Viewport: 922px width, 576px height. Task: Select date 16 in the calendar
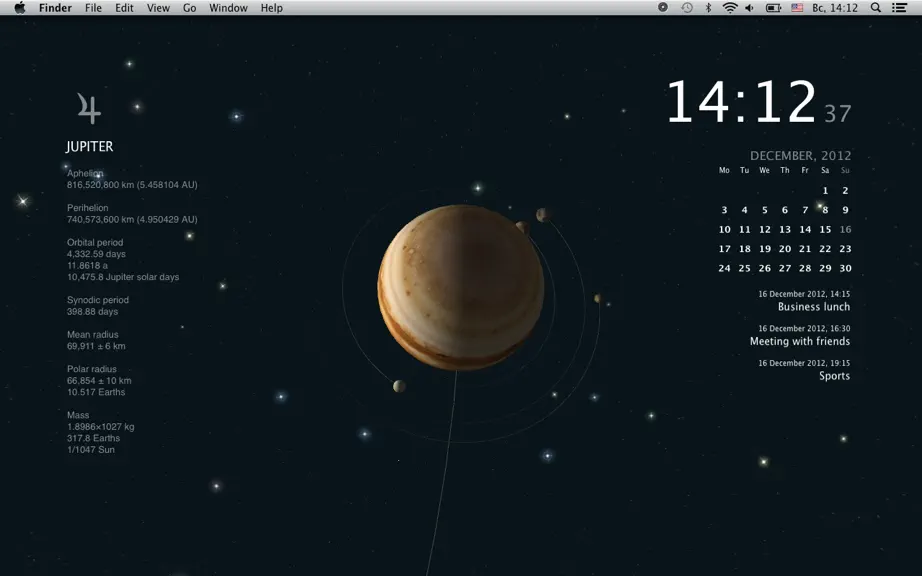[x=845, y=229]
